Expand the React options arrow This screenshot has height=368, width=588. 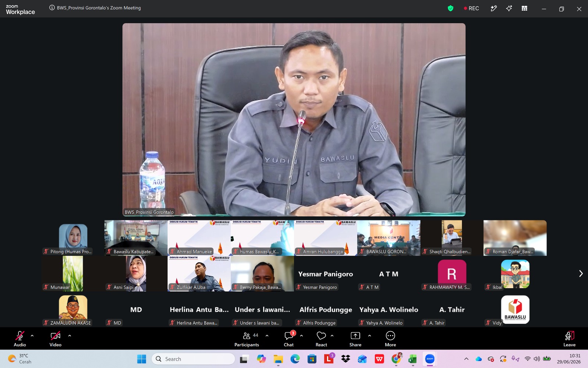pyautogui.click(x=332, y=336)
